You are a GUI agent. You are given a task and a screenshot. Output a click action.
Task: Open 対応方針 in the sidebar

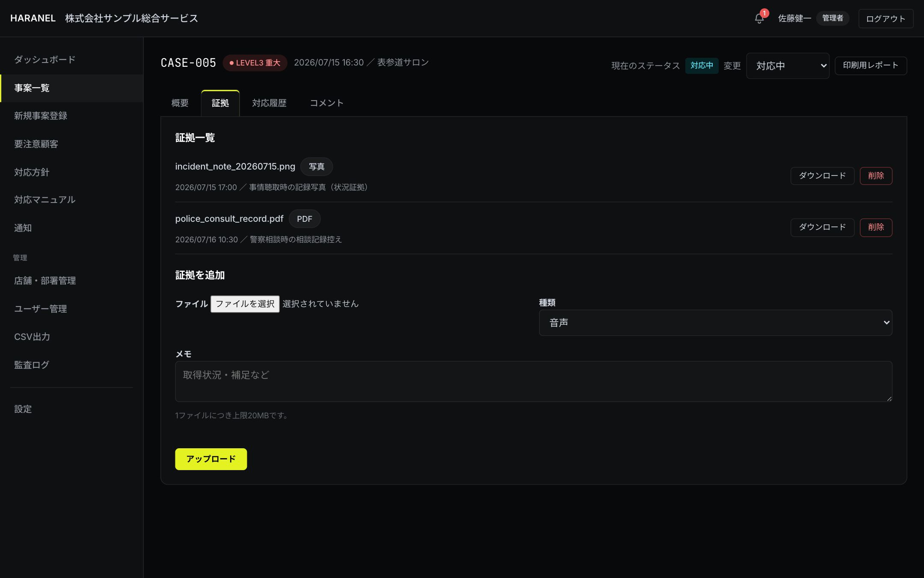(71, 173)
